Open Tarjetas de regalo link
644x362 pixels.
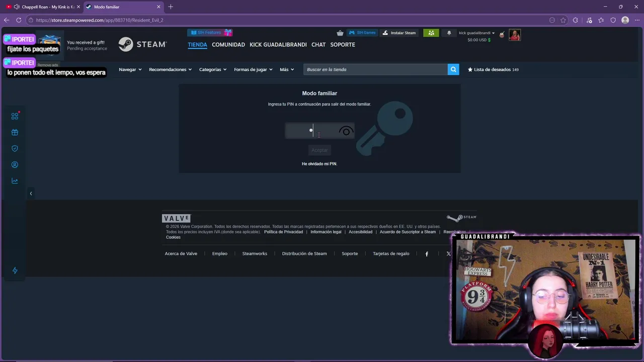pyautogui.click(x=391, y=254)
